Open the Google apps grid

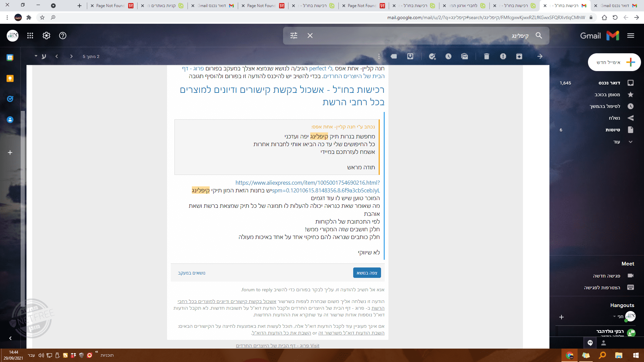tap(30, 36)
